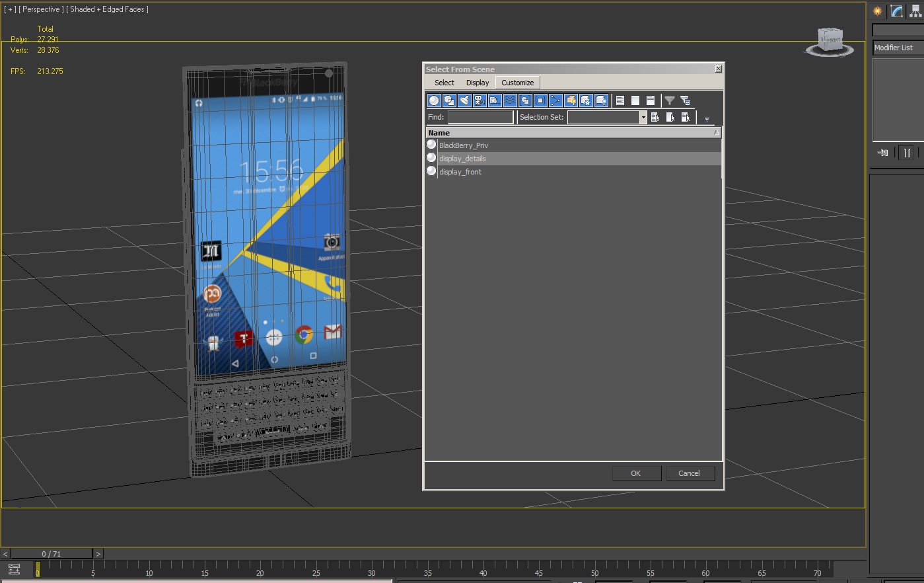Toggle Display Bones filter icon
Viewport: 924px width, 583px height.
coord(555,100)
